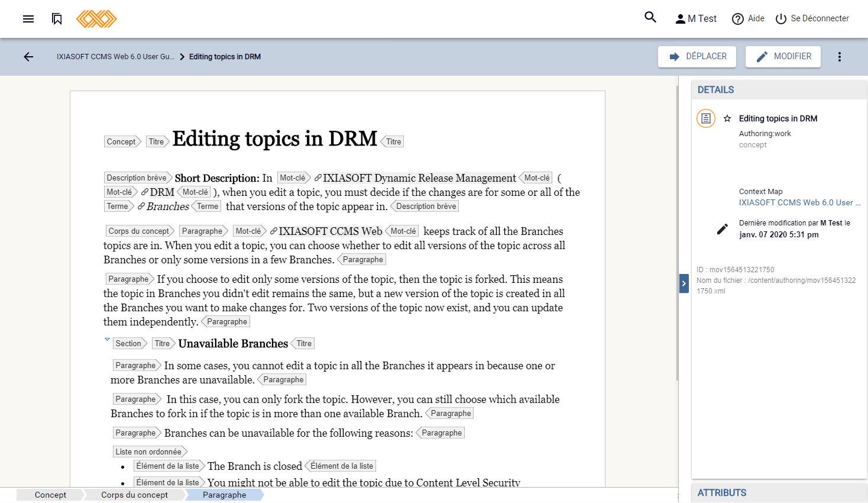Open the three-dot more options menu
The width and height of the screenshot is (868, 503).
click(840, 57)
